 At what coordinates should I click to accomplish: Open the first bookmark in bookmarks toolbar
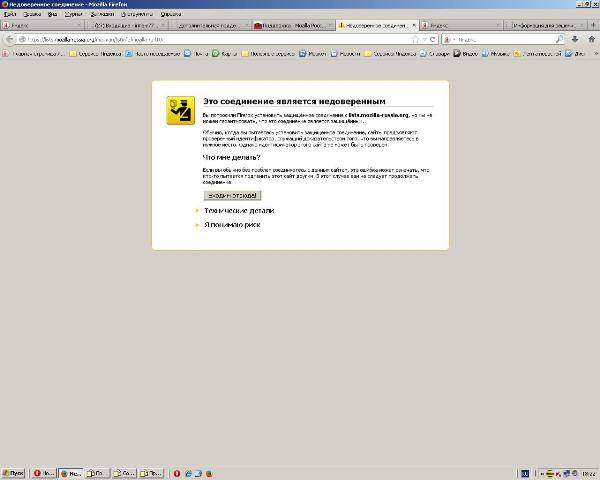(33, 52)
